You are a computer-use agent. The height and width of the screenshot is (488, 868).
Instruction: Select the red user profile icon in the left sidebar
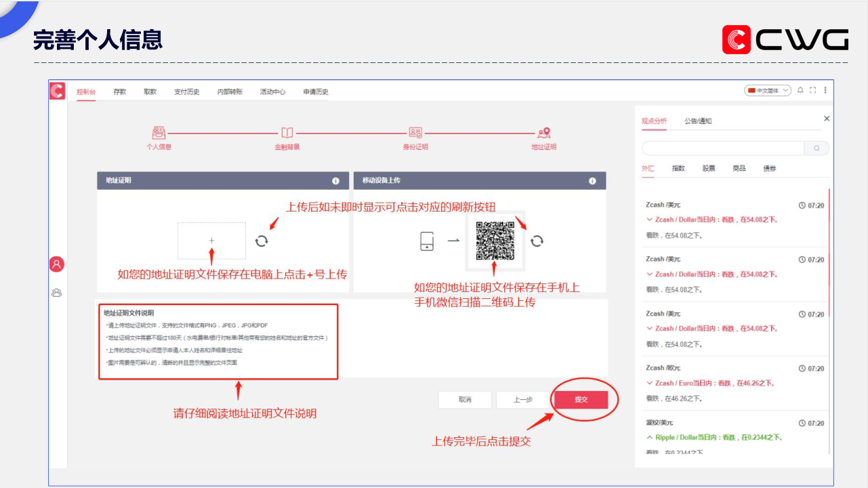pyautogui.click(x=57, y=264)
